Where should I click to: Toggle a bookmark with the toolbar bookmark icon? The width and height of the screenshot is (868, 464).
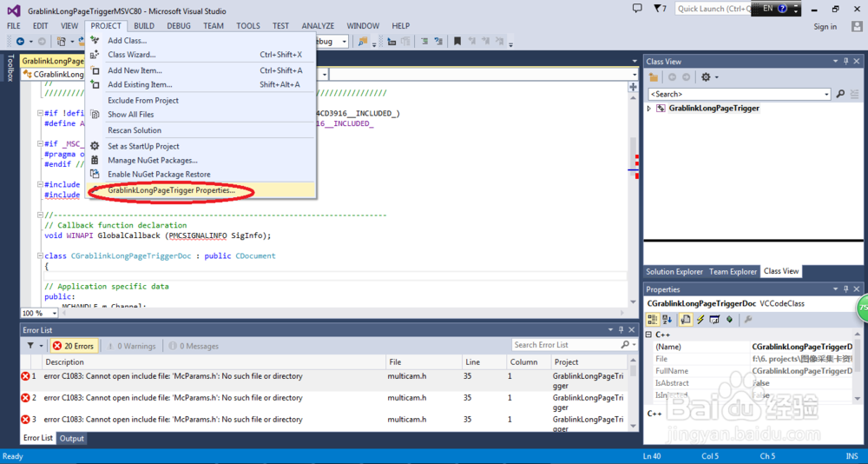click(x=457, y=42)
